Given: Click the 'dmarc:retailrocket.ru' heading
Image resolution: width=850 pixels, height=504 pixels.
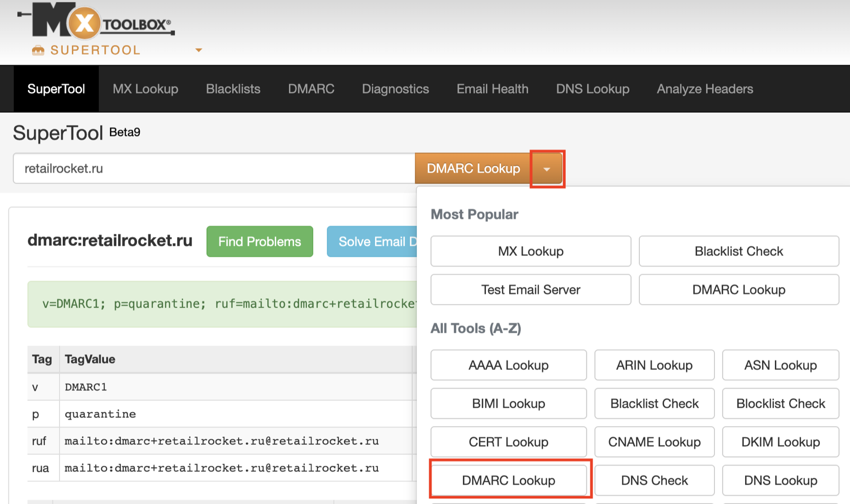Looking at the screenshot, I should coord(110,240).
